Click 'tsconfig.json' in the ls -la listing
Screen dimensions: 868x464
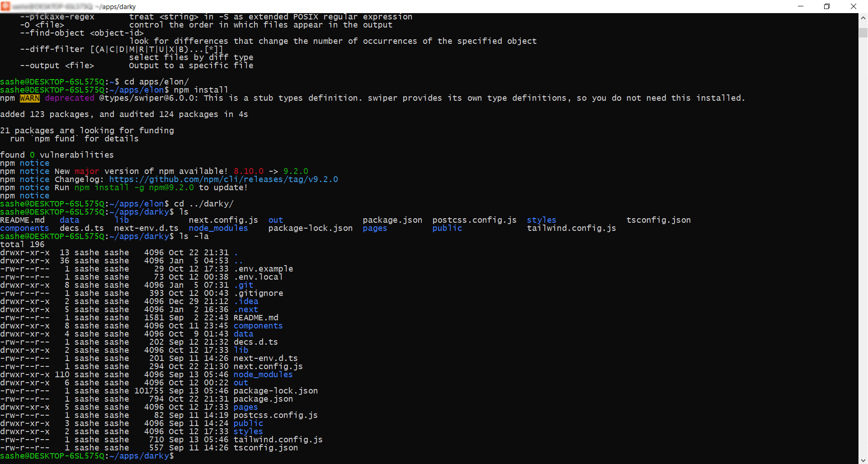click(x=266, y=448)
